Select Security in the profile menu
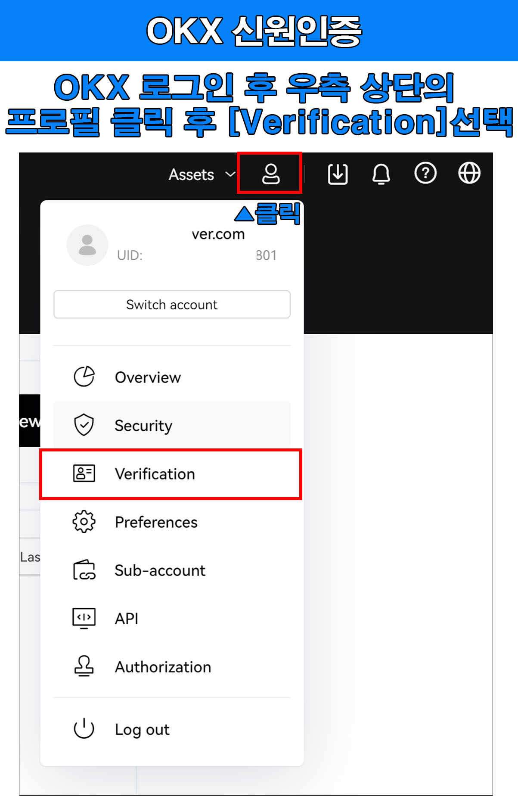Viewport: 518px width, 812px height. (172, 426)
